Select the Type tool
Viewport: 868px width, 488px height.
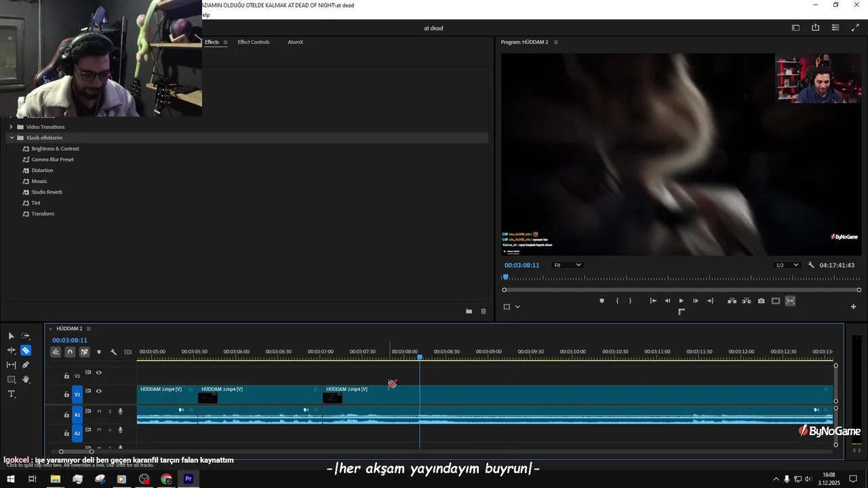(11, 394)
